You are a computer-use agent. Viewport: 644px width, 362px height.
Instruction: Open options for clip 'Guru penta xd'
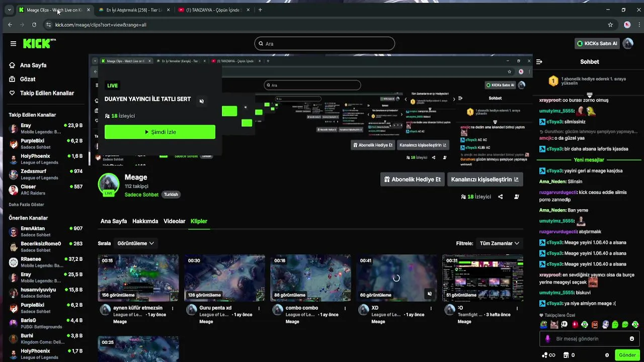pyautogui.click(x=259, y=308)
